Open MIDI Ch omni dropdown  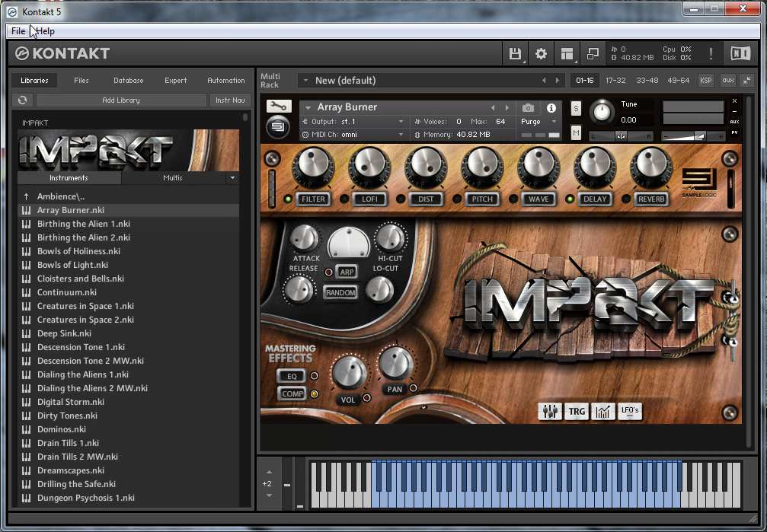click(x=354, y=135)
